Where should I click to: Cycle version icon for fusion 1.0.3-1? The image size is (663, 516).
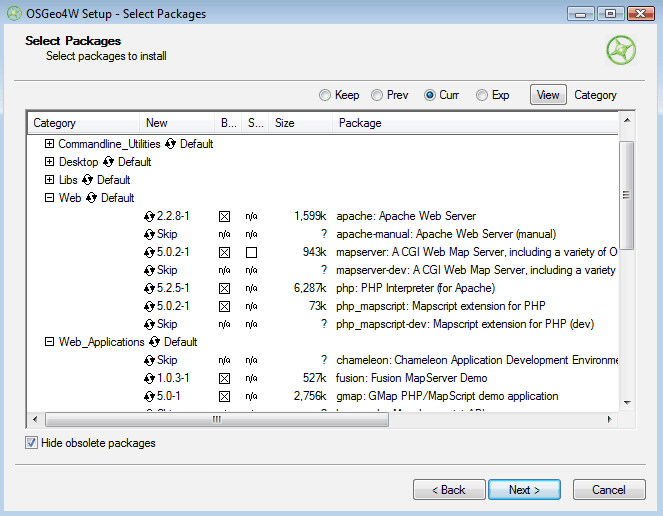[149, 378]
